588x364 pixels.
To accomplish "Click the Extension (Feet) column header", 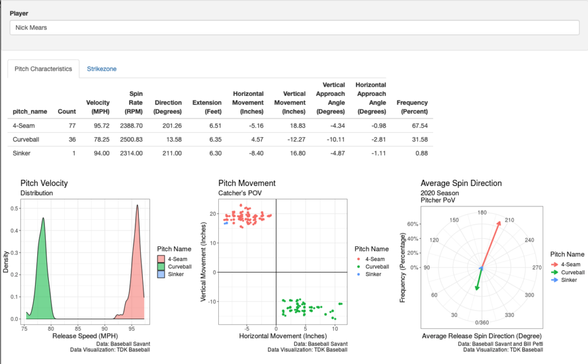I will (207, 107).
